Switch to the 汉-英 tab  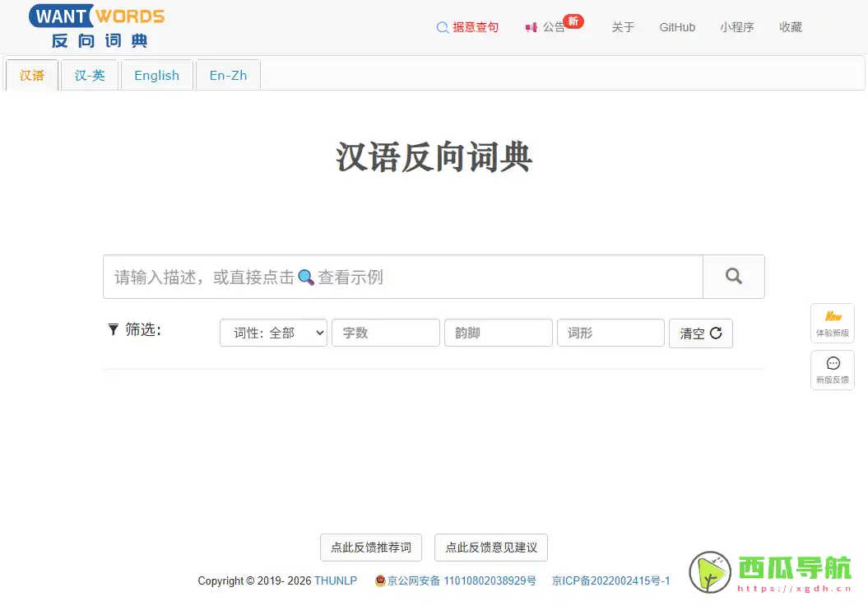(x=89, y=75)
